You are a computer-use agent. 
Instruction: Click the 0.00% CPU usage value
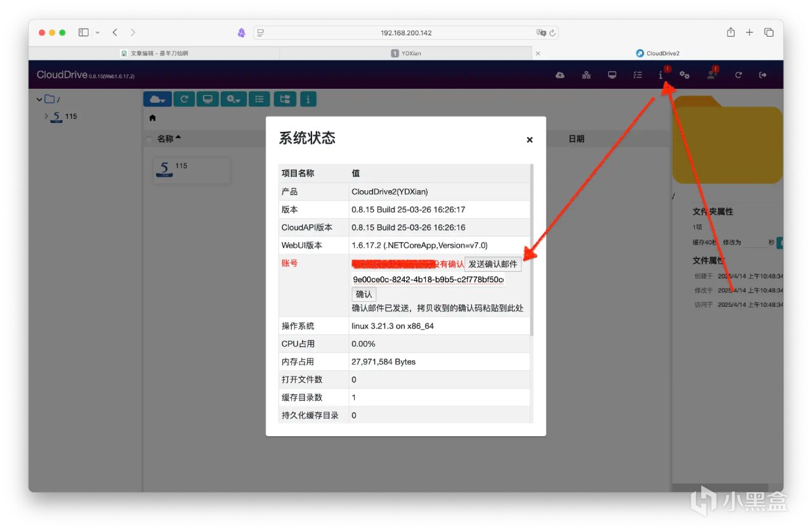363,344
